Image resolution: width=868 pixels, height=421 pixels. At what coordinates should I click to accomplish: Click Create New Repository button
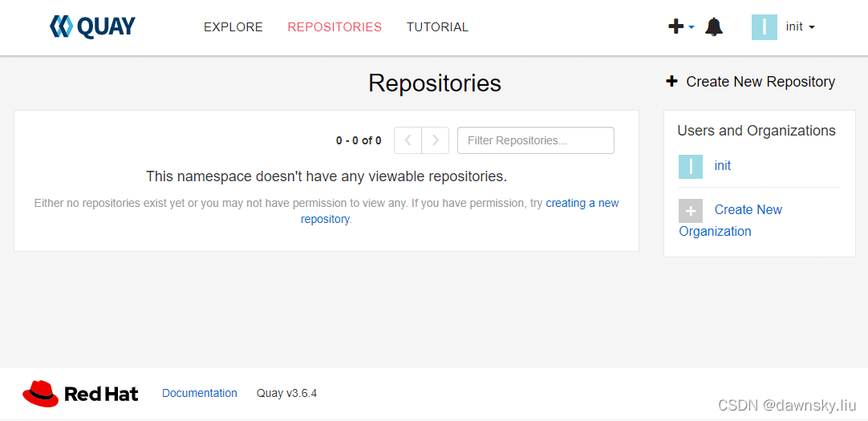point(750,82)
